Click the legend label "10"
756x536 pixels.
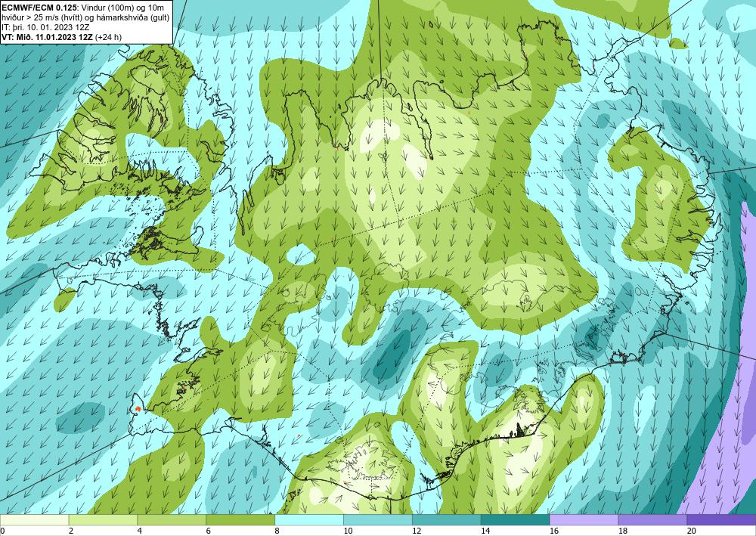[x=348, y=531]
